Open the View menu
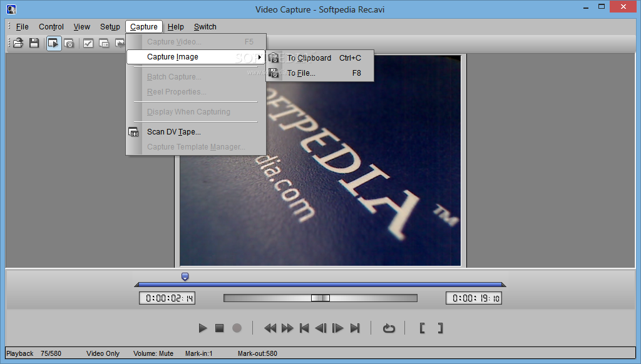This screenshot has width=641, height=364. (82, 26)
